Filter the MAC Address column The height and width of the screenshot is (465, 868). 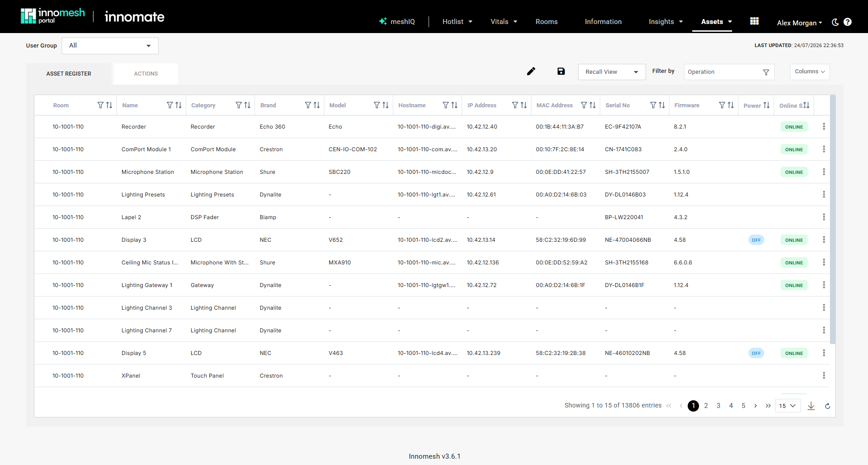click(584, 105)
